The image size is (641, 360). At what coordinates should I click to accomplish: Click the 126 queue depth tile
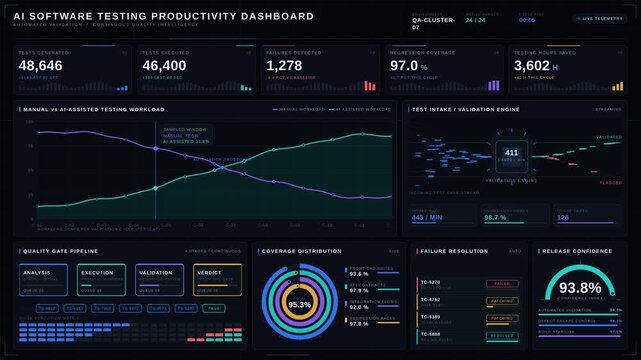coord(587,215)
